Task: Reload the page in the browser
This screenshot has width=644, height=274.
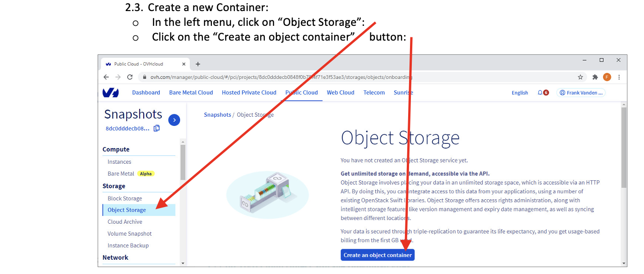Action: pyautogui.click(x=130, y=77)
